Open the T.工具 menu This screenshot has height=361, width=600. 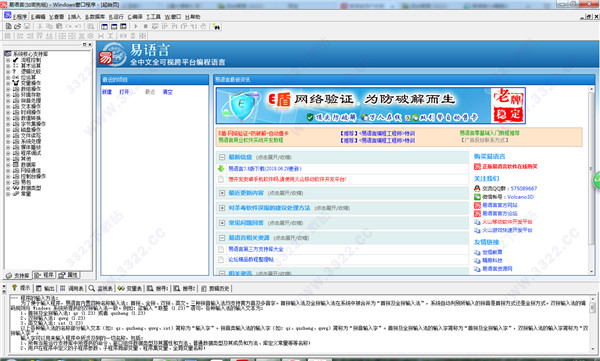point(153,16)
